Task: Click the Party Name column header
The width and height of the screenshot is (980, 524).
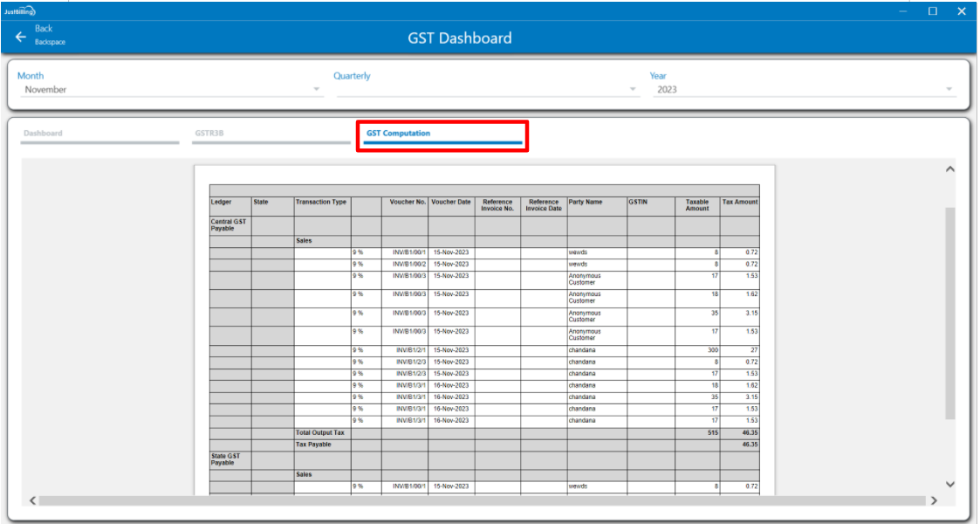Action: pyautogui.click(x=586, y=202)
